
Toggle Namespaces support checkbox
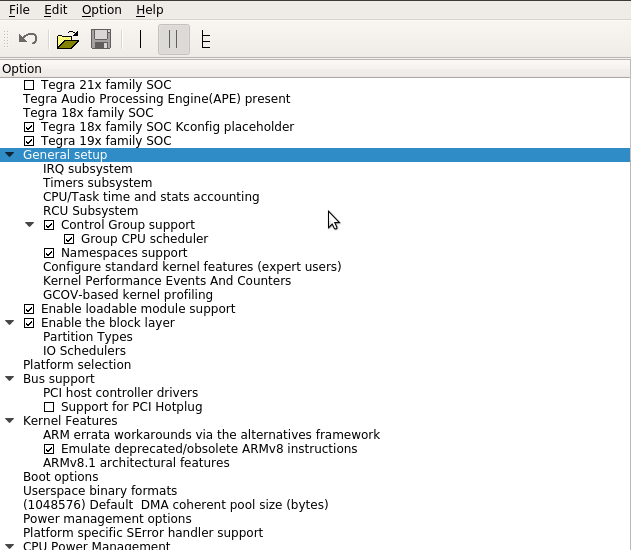49,253
